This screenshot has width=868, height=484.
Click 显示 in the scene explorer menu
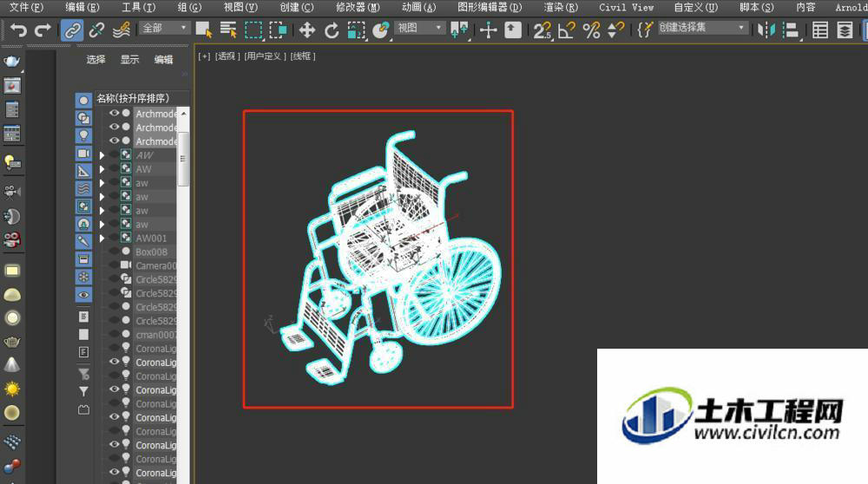(130, 59)
